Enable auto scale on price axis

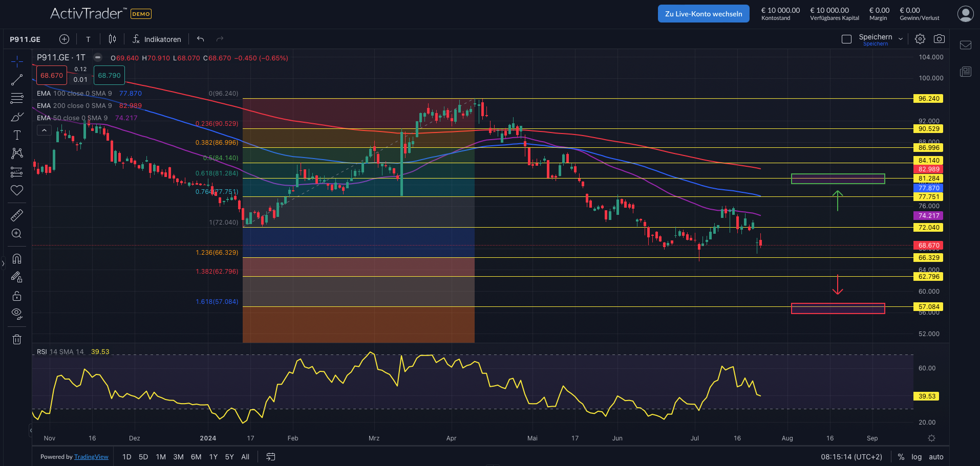point(936,457)
